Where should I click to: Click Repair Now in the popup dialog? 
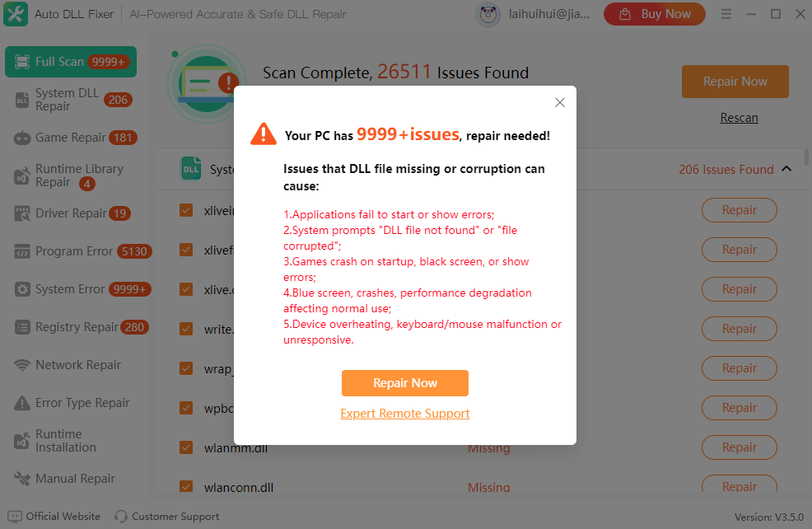(x=405, y=383)
